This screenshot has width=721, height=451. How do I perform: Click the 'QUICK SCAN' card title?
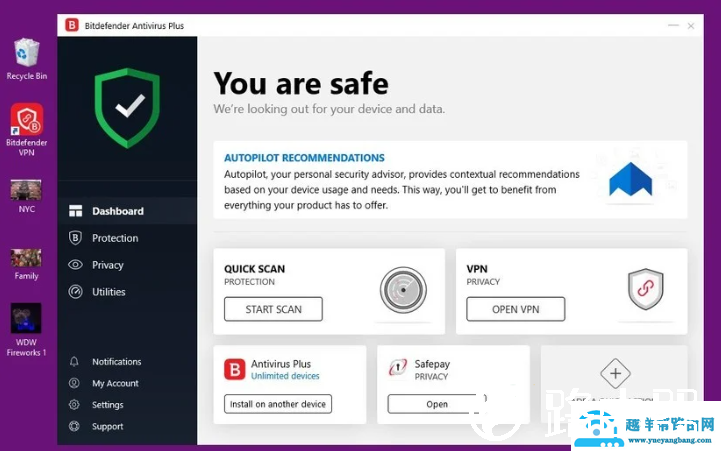click(x=254, y=269)
